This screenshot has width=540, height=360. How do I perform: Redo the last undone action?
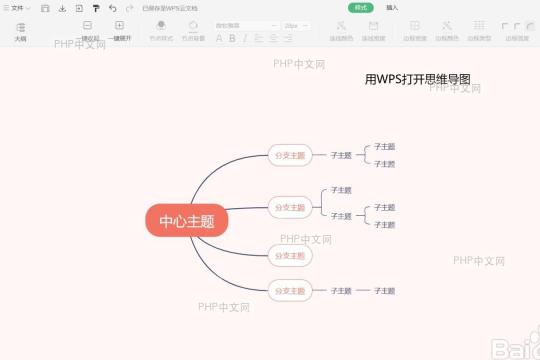point(129,8)
